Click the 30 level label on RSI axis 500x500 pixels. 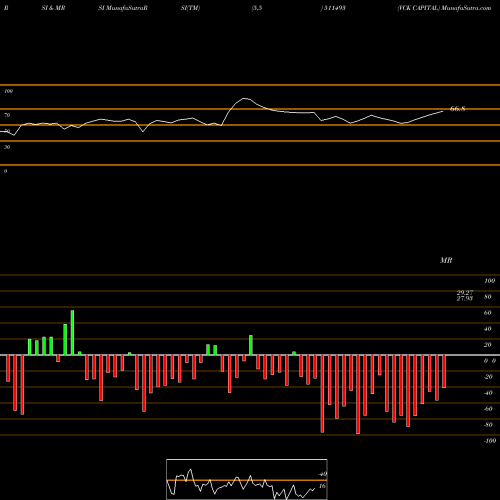click(x=7, y=147)
